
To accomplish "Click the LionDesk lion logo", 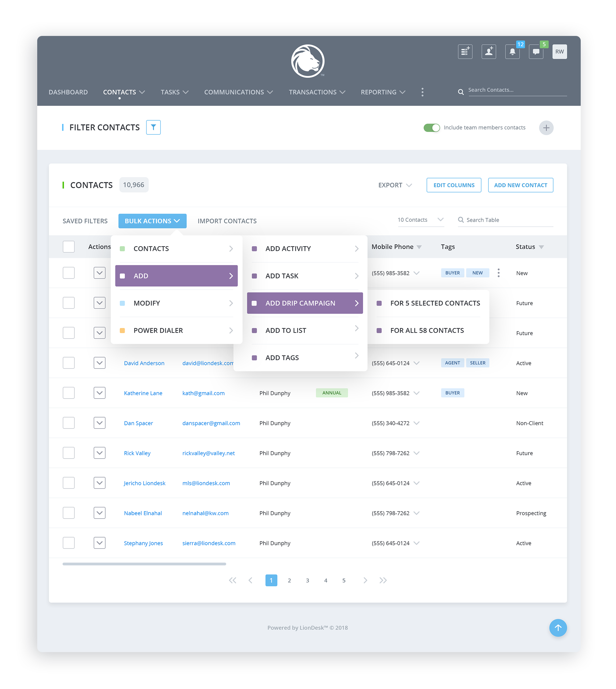I will click(308, 61).
